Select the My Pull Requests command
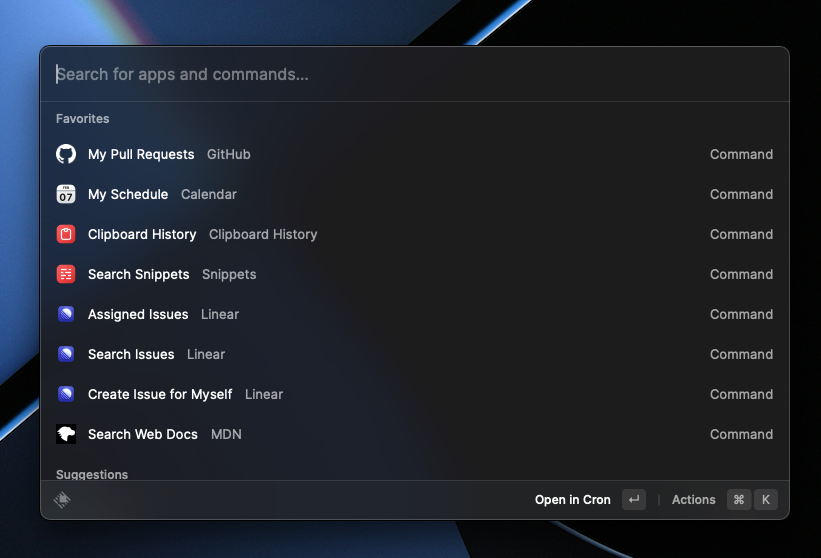821x558 pixels. [x=141, y=154]
